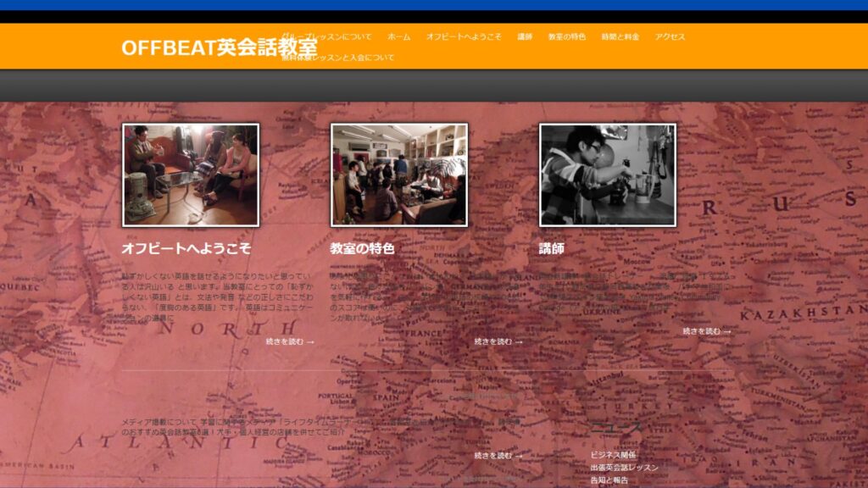Open the 無料体験レッスンと入会について menu item
Screen dimensions: 868x488
[x=337, y=57]
